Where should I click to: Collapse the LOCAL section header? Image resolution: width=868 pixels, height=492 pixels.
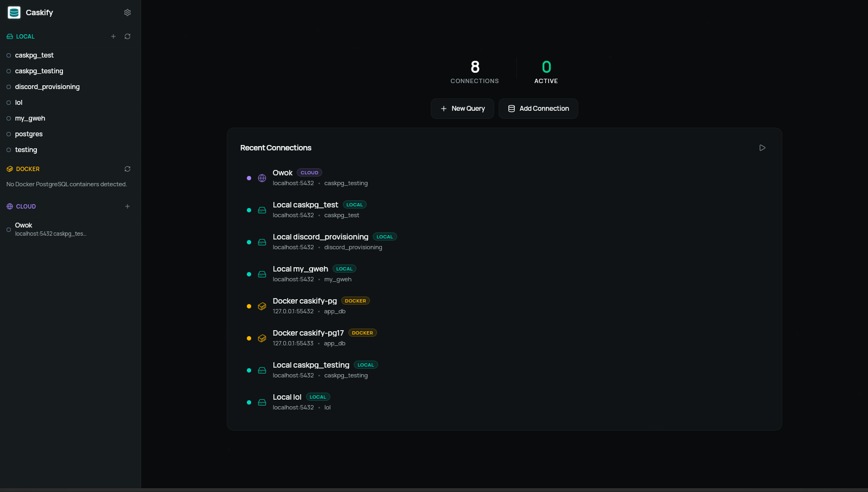point(21,36)
